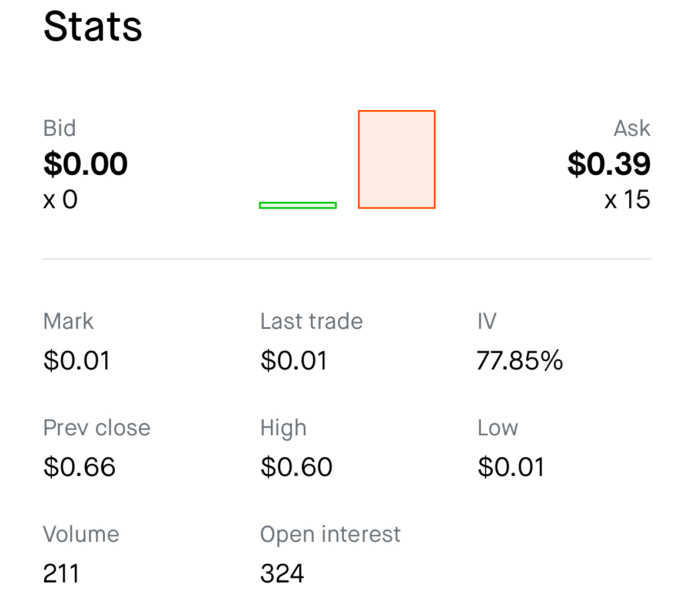Image resolution: width=694 pixels, height=616 pixels.
Task: Click the green bid size bar
Action: pyautogui.click(x=298, y=205)
